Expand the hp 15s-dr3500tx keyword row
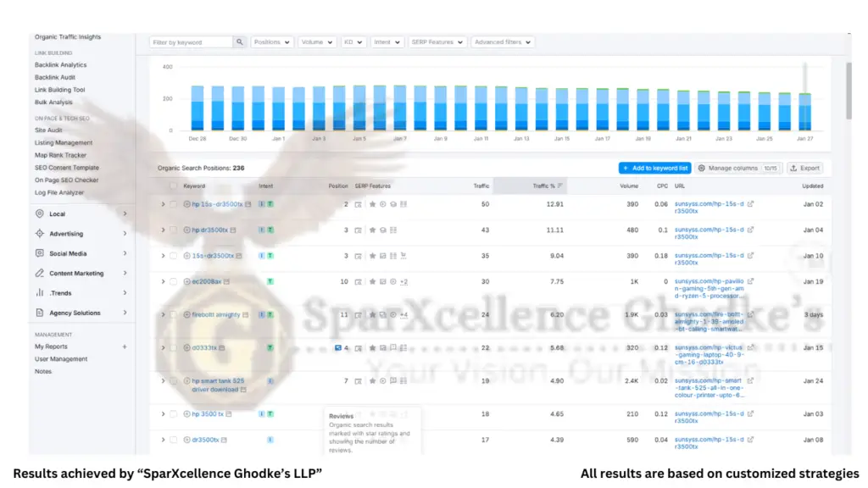This screenshot has width=868, height=488. pos(164,204)
